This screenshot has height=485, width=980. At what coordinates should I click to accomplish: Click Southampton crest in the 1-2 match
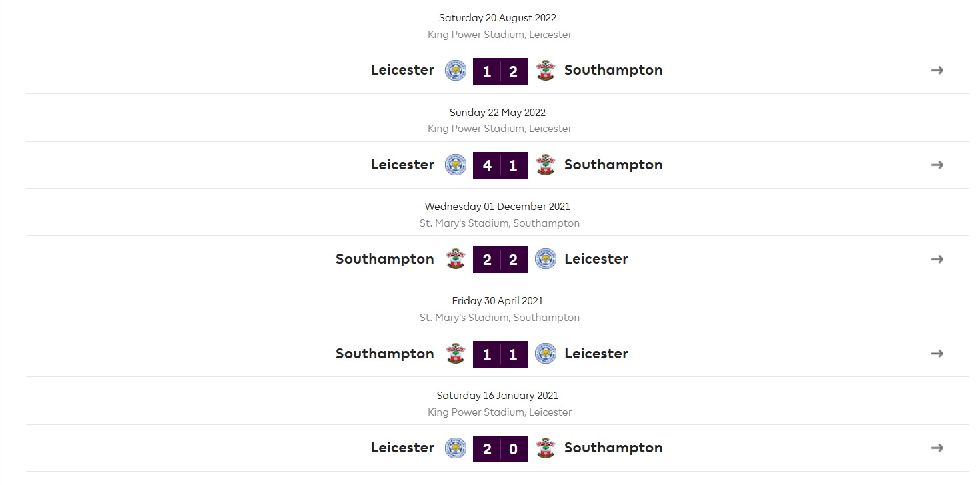pos(545,70)
